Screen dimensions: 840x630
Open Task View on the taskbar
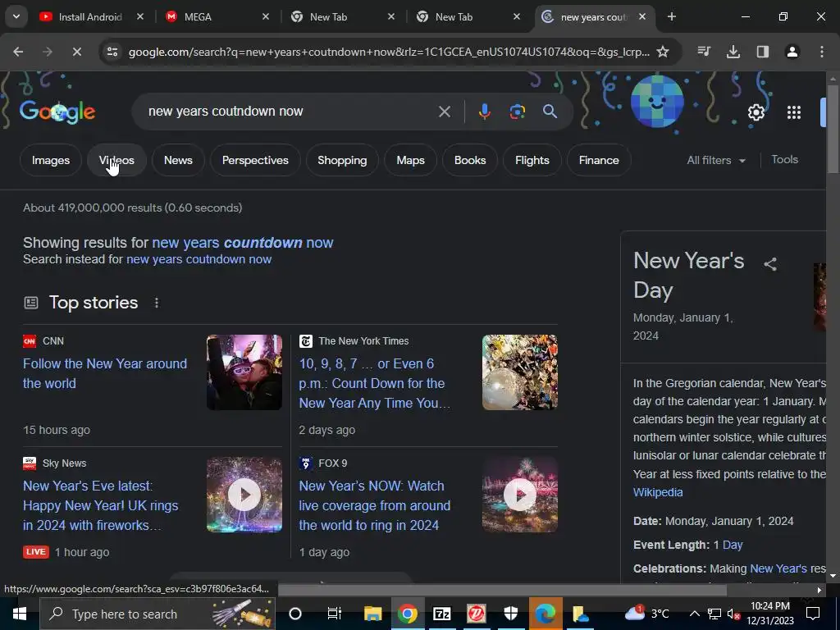click(335, 614)
